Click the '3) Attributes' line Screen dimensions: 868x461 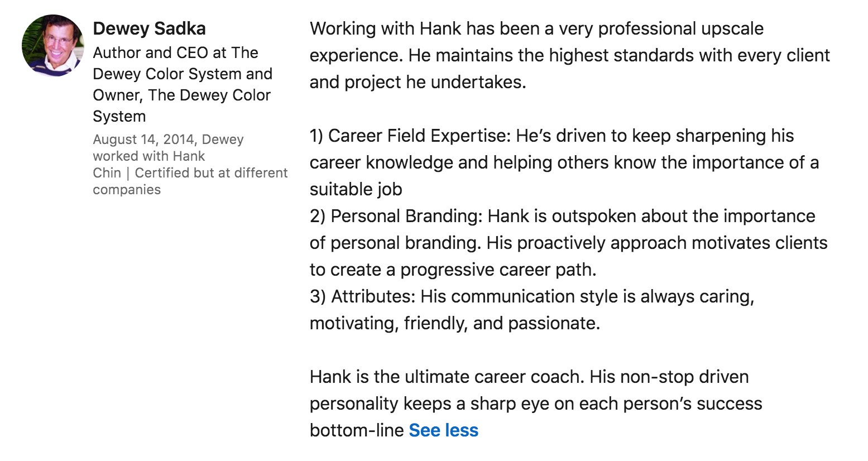pyautogui.click(x=532, y=296)
